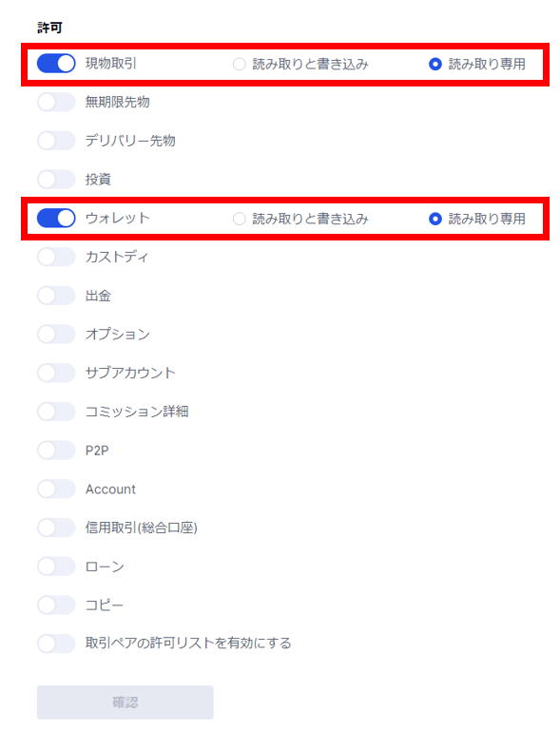
Task: Enable the 無期限先物 toggle
Action: [56, 102]
